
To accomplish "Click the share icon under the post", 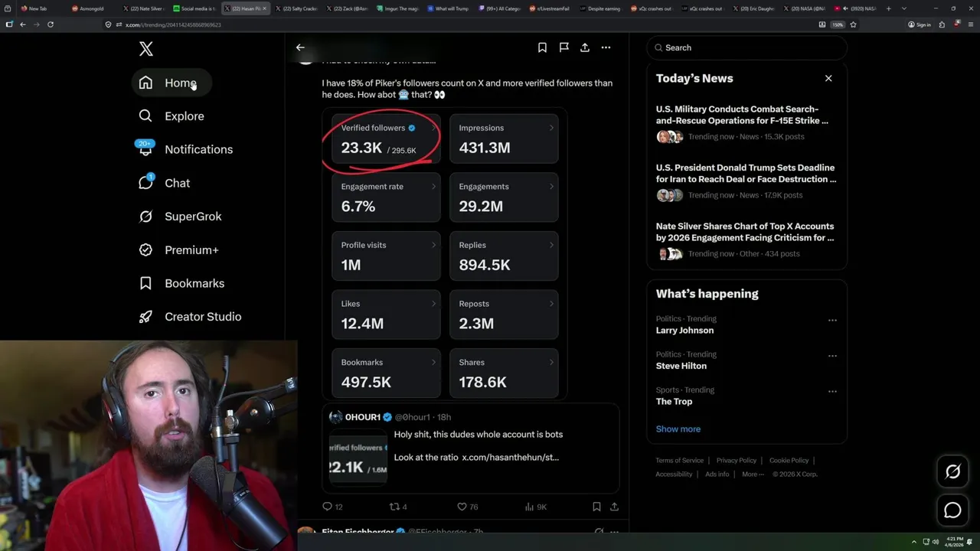I will point(614,507).
